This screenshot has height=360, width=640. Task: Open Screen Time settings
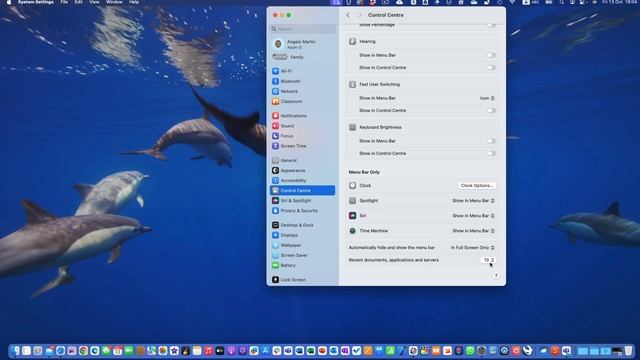click(x=302, y=146)
